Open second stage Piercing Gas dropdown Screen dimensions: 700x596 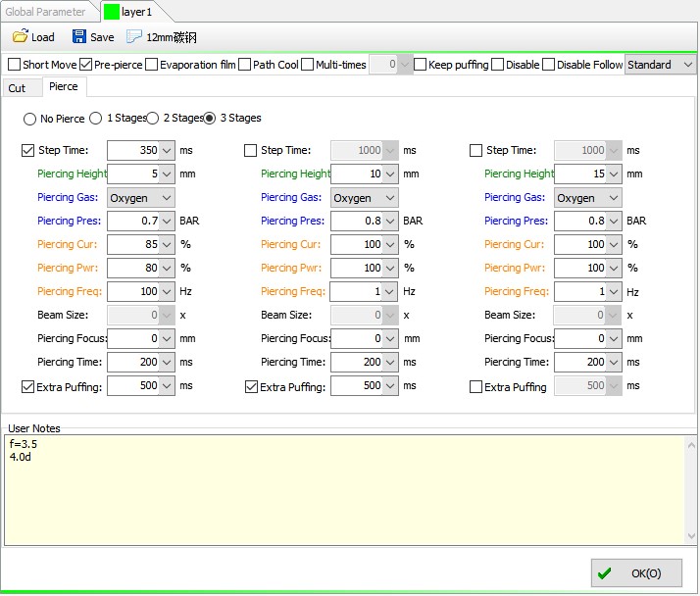point(365,198)
